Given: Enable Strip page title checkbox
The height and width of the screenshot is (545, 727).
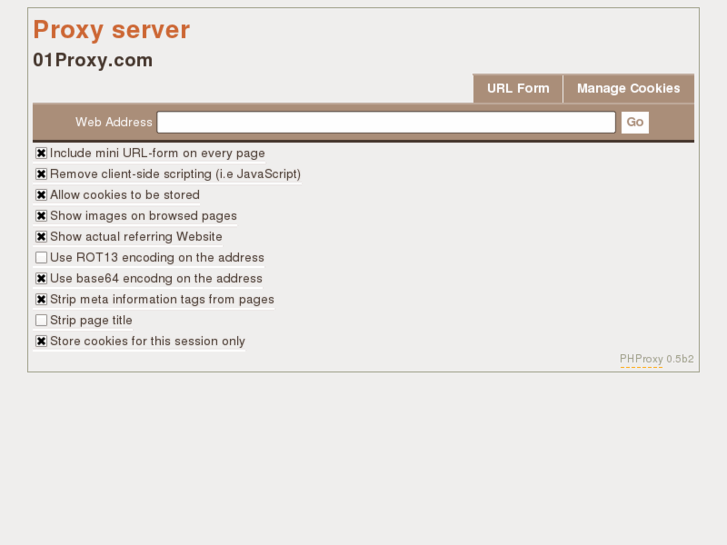Looking at the screenshot, I should point(41,320).
